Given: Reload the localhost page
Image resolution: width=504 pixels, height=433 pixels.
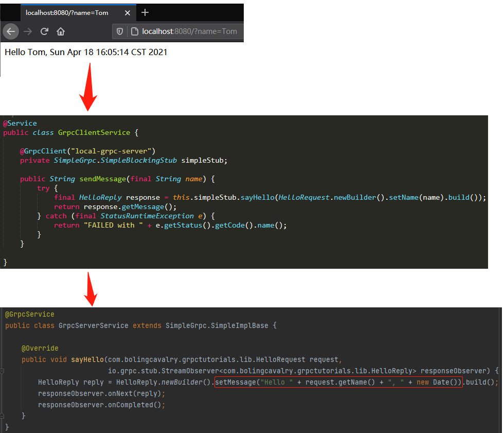Looking at the screenshot, I should [x=44, y=31].
